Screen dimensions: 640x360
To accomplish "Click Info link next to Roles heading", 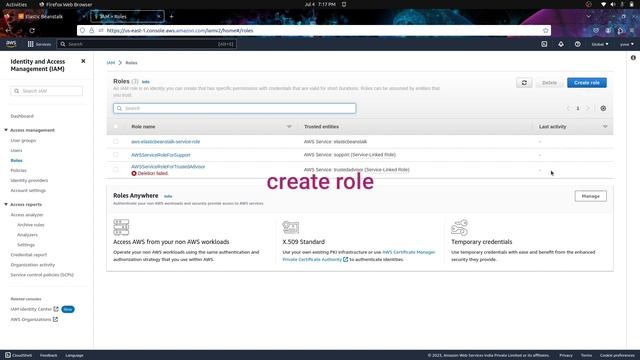I will (146, 82).
